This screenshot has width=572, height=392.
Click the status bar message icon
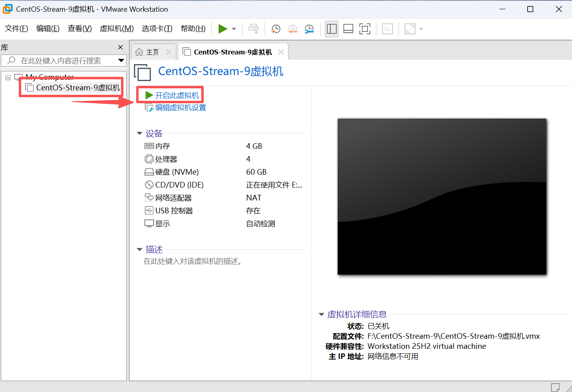coord(555,387)
